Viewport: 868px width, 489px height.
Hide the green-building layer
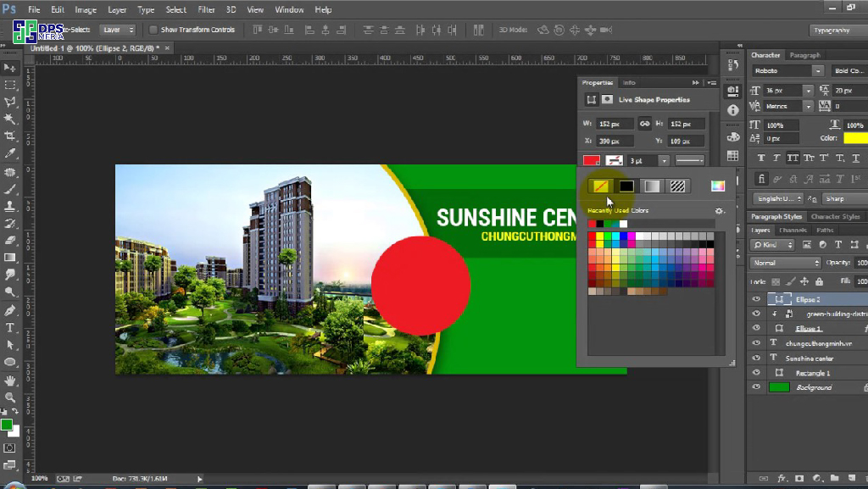[x=756, y=314]
